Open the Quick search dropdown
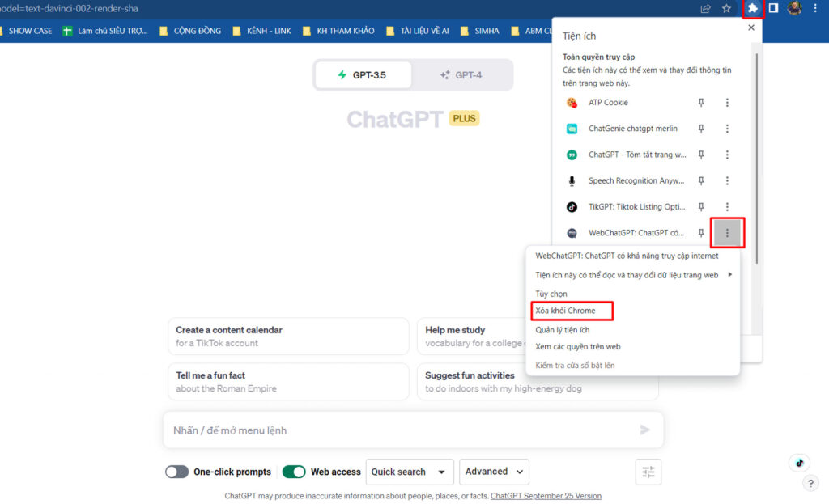The width and height of the screenshot is (829, 504). [410, 472]
